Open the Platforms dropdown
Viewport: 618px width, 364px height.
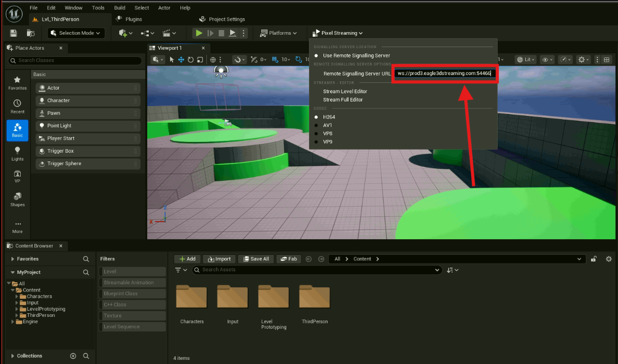[278, 33]
